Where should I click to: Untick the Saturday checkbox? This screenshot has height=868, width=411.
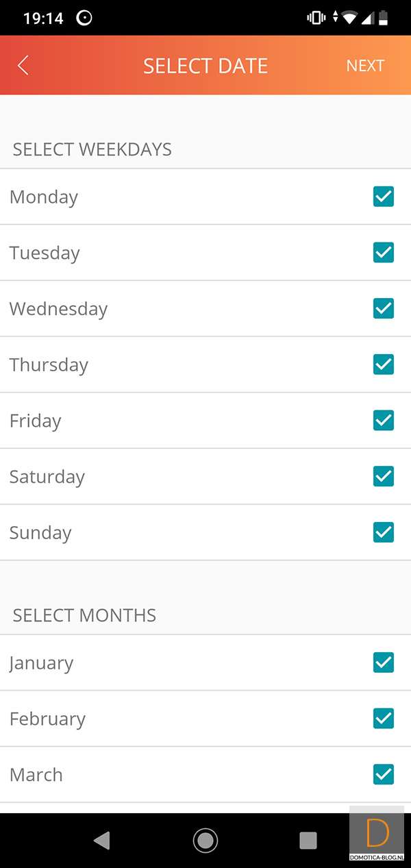tap(383, 476)
